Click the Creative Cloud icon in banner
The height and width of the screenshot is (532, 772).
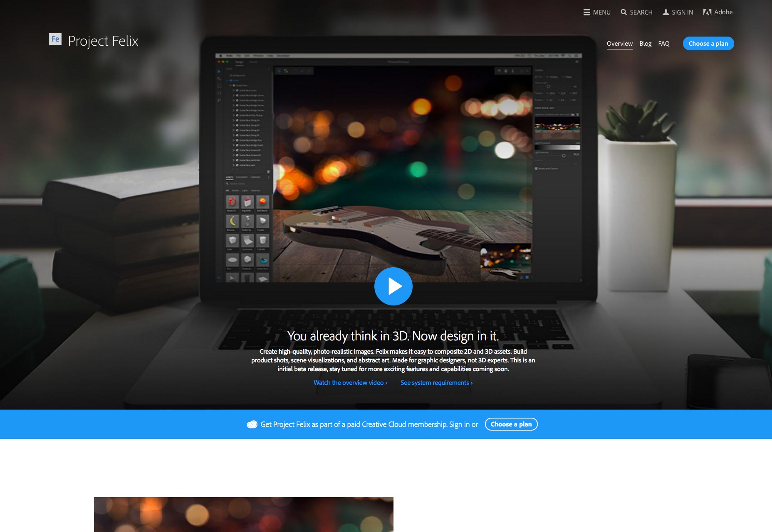click(252, 424)
